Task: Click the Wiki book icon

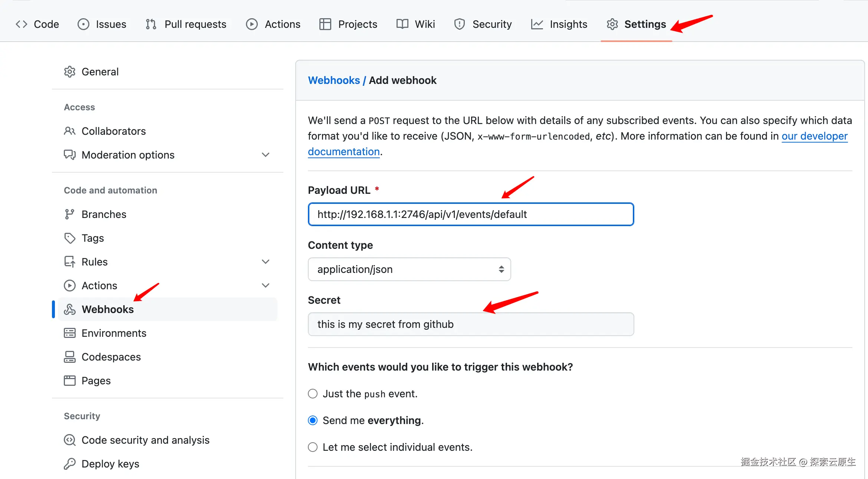Action: pos(402,24)
